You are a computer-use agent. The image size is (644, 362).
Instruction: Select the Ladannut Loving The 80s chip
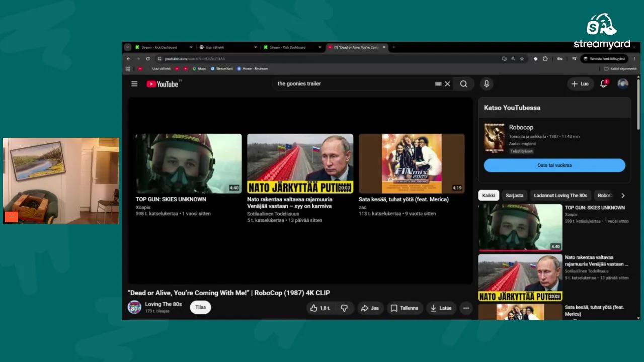pos(560,196)
